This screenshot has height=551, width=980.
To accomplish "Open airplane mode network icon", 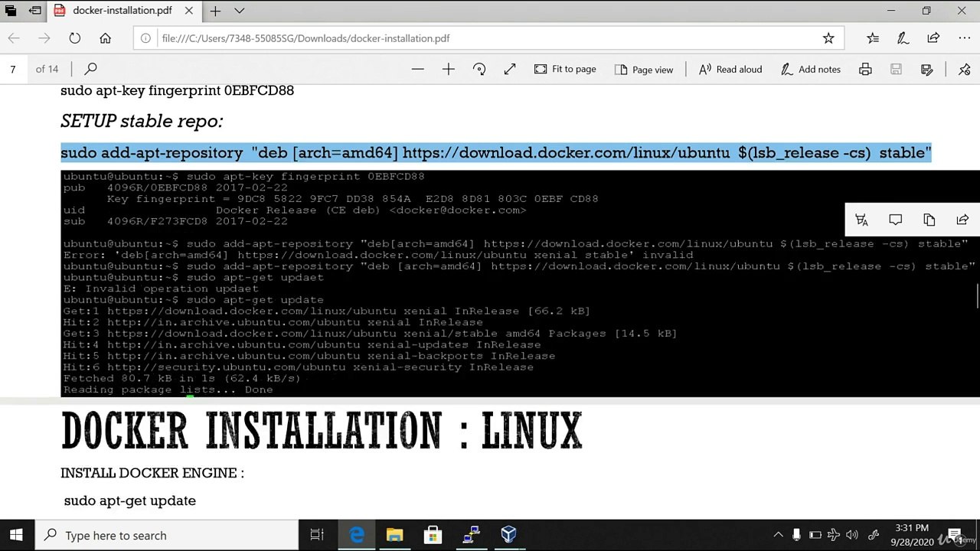I will pos(834,535).
